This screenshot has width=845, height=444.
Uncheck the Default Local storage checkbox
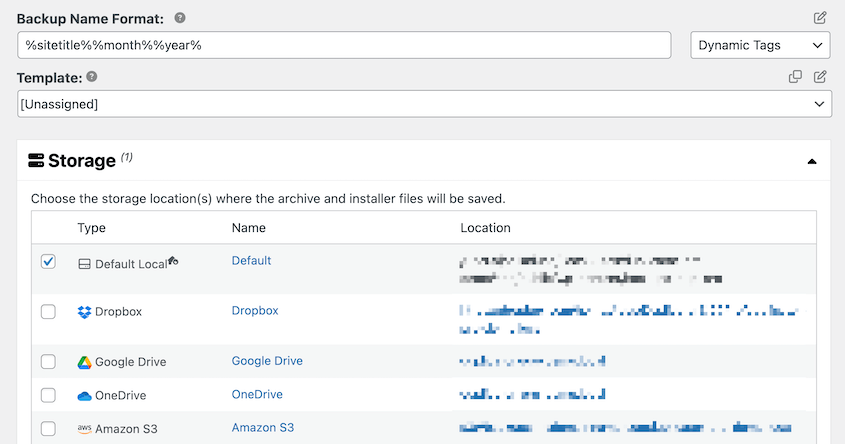tap(48, 262)
